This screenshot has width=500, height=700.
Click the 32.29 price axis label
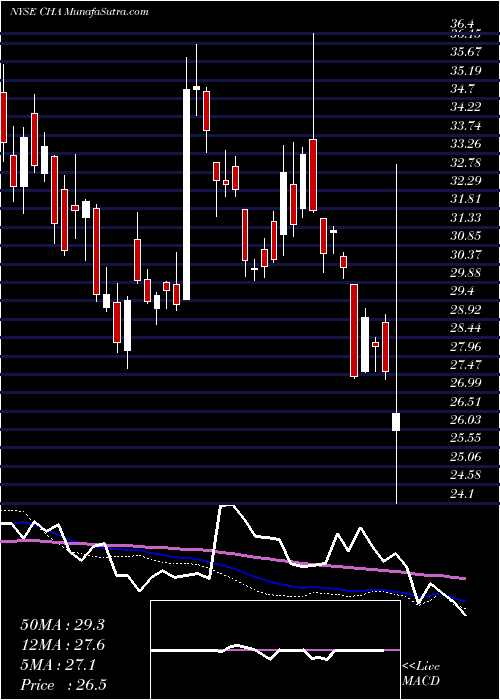click(x=466, y=181)
